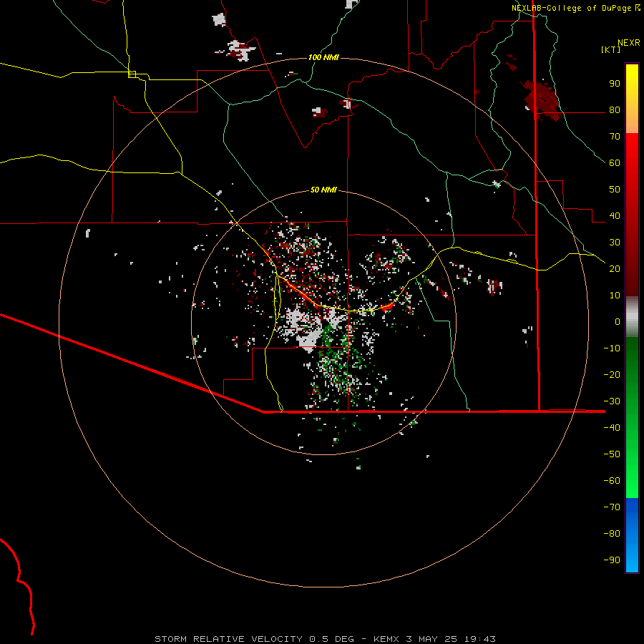644x644 pixels.
Task: Click the -20 value on velocity scale
Action: click(612, 374)
